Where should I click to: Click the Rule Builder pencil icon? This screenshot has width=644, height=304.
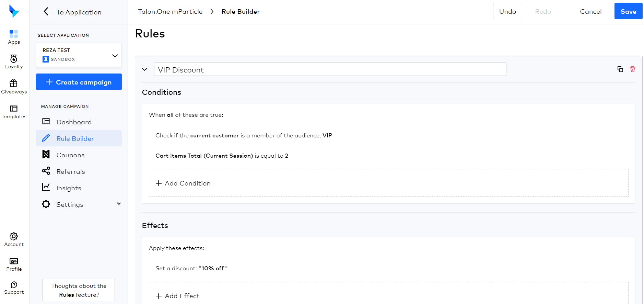click(x=46, y=138)
